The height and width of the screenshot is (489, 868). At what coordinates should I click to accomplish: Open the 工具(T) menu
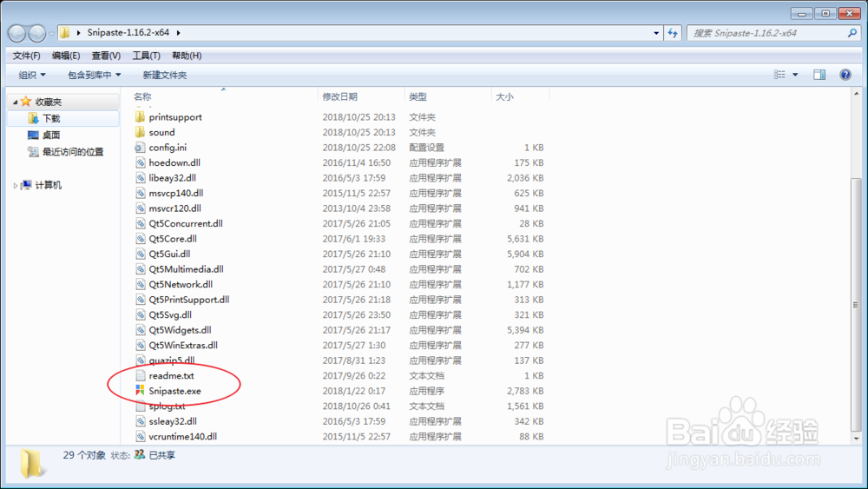pos(146,56)
